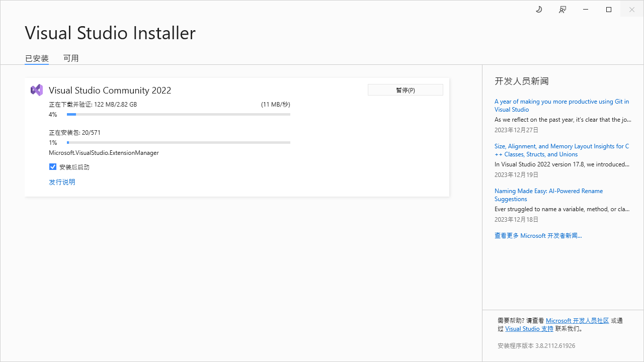Maximize the installer window
Image resolution: width=644 pixels, height=362 pixels.
point(609,10)
